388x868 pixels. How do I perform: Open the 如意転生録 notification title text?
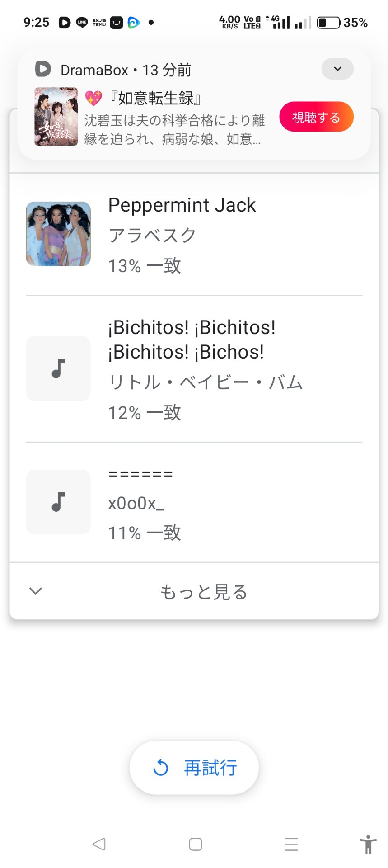156,98
